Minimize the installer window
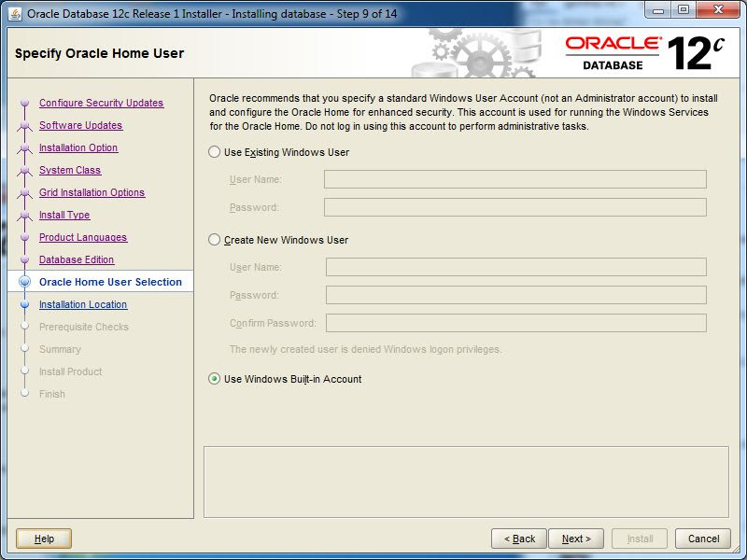 click(659, 10)
